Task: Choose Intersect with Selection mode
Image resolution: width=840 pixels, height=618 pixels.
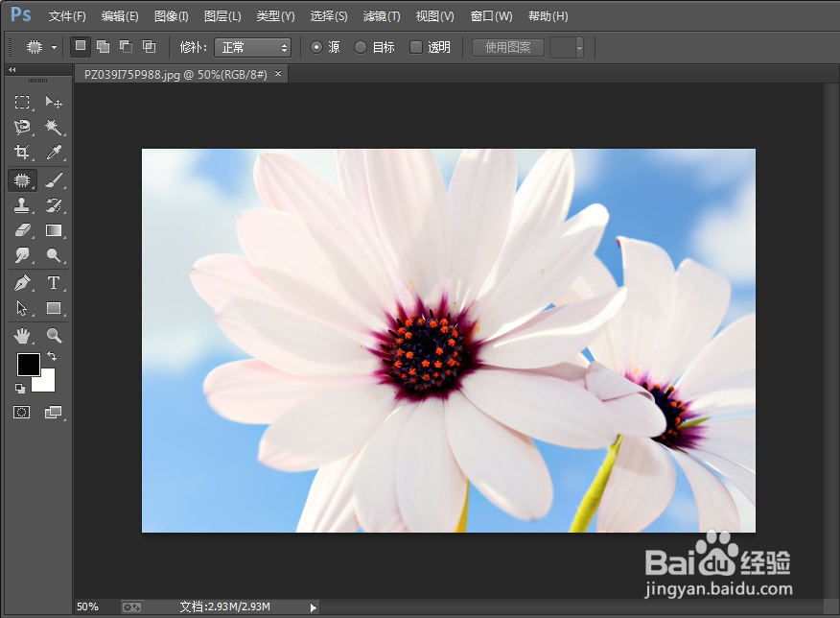Action: (149, 47)
